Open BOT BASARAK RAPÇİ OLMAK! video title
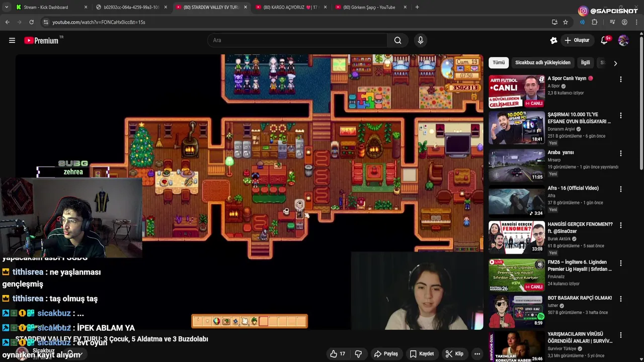Viewport: 644px width, 362px height. [580, 298]
